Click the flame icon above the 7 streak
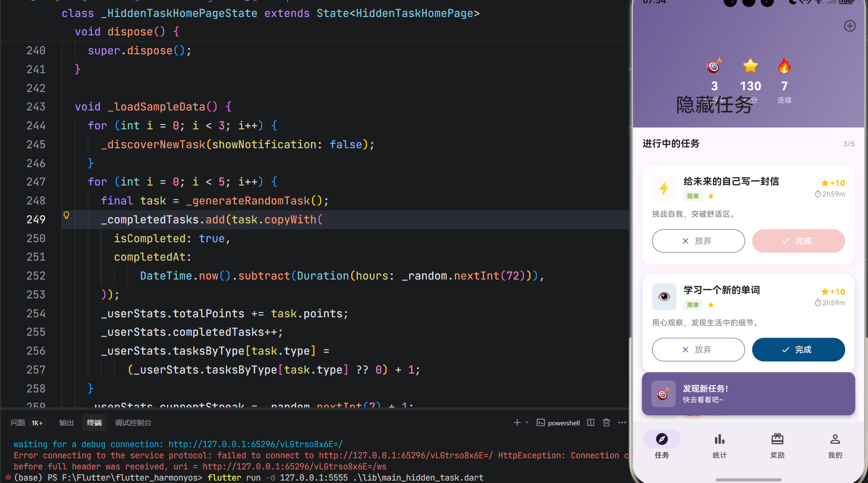 point(784,66)
